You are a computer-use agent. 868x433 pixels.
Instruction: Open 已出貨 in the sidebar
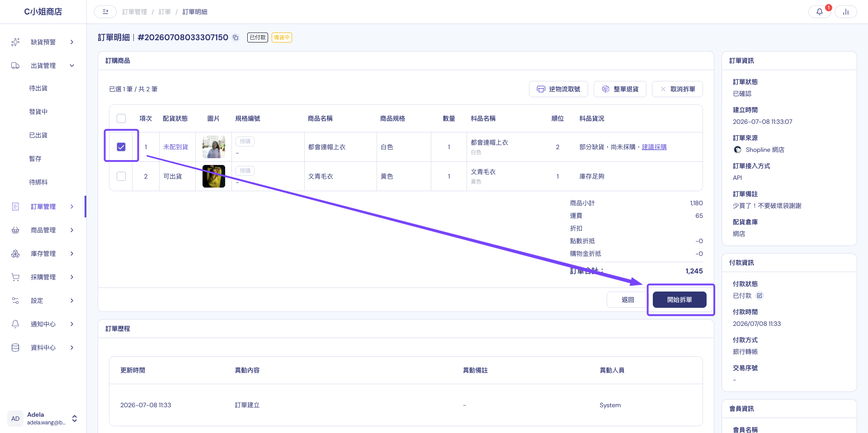pos(38,135)
